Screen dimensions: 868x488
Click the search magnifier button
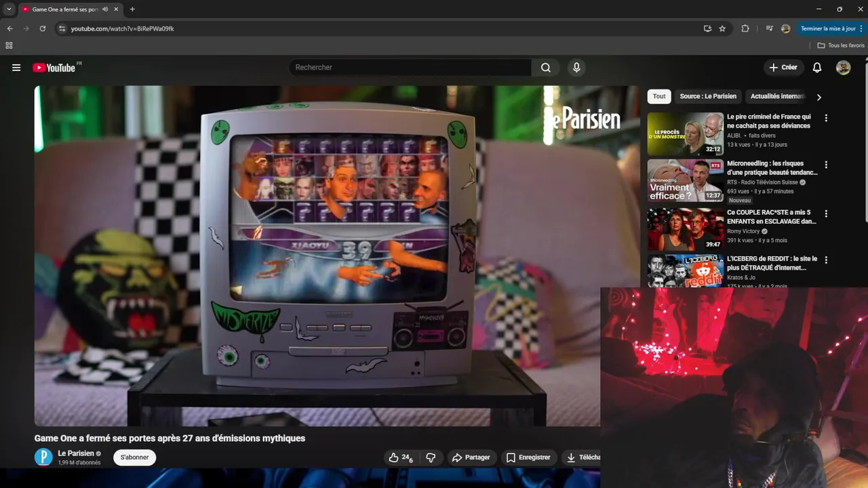coord(546,68)
